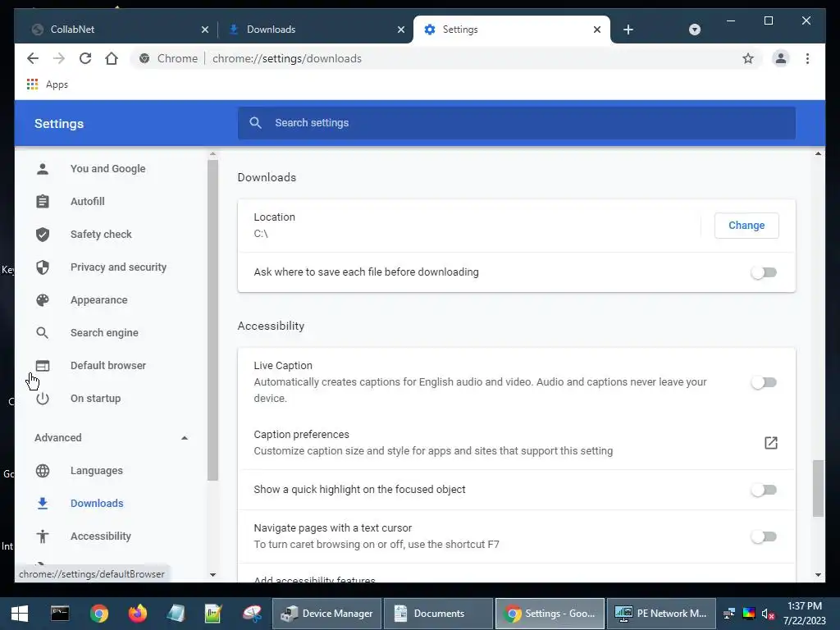Viewport: 840px width, 630px height.
Task: Click the sidebar scroll down arrow
Action: pos(212,575)
